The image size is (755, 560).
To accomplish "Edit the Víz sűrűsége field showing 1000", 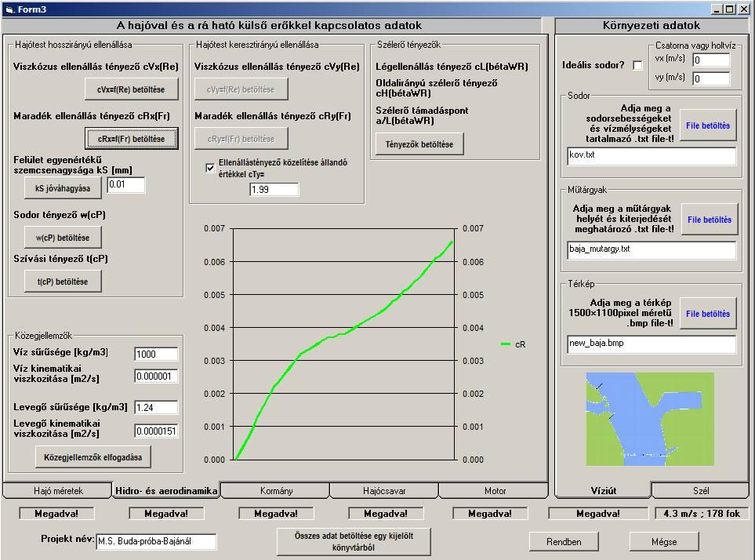I will click(156, 354).
